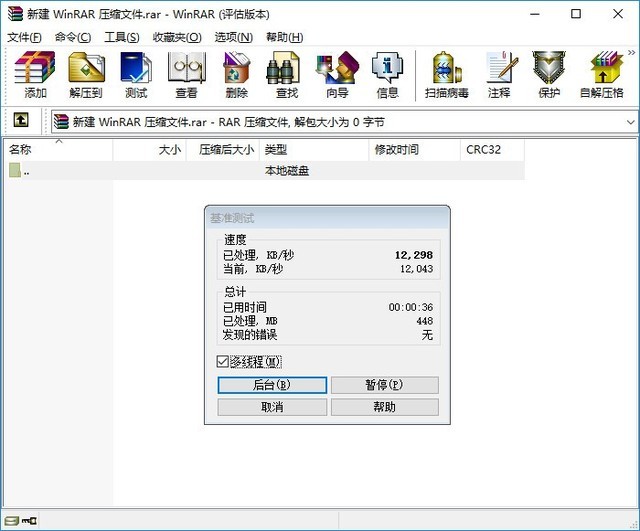640x531 pixels.
Task: Sort by the 修改时间 column header
Action: [414, 150]
